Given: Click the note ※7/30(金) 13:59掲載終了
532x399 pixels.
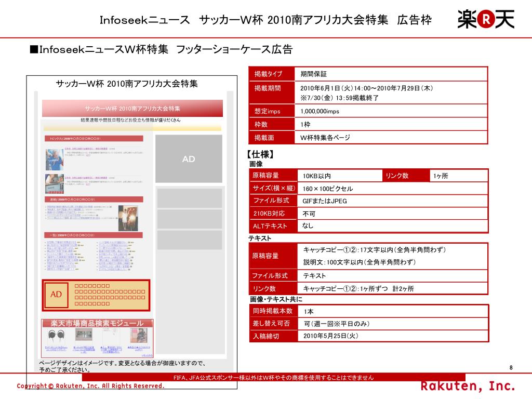Looking at the screenshot, I should (x=339, y=98).
